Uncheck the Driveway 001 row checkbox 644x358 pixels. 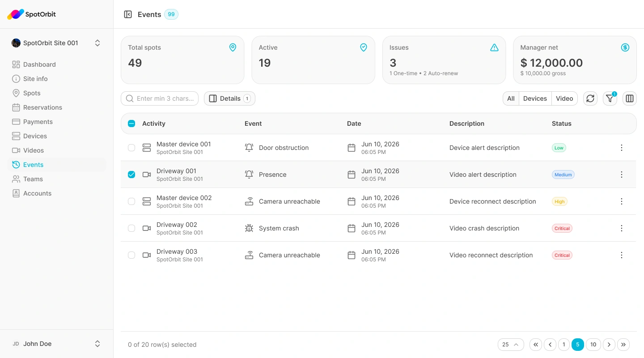(x=131, y=175)
